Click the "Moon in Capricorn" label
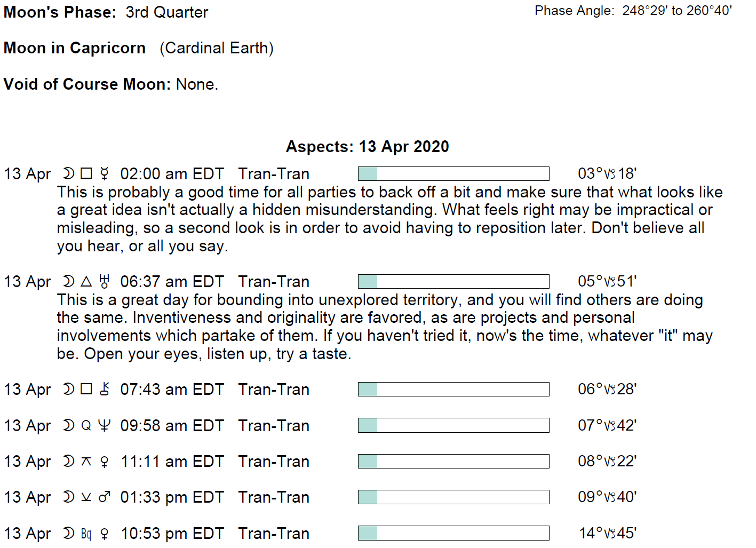 [x=75, y=48]
